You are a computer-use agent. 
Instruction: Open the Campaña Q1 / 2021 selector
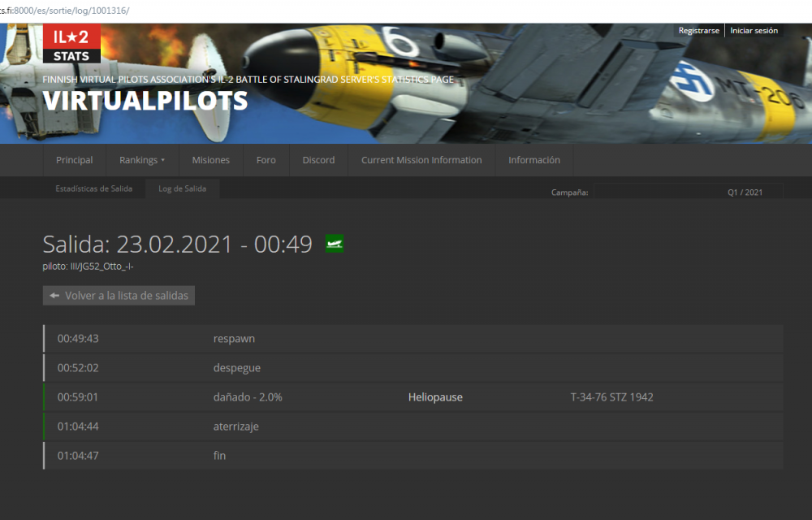pos(688,193)
